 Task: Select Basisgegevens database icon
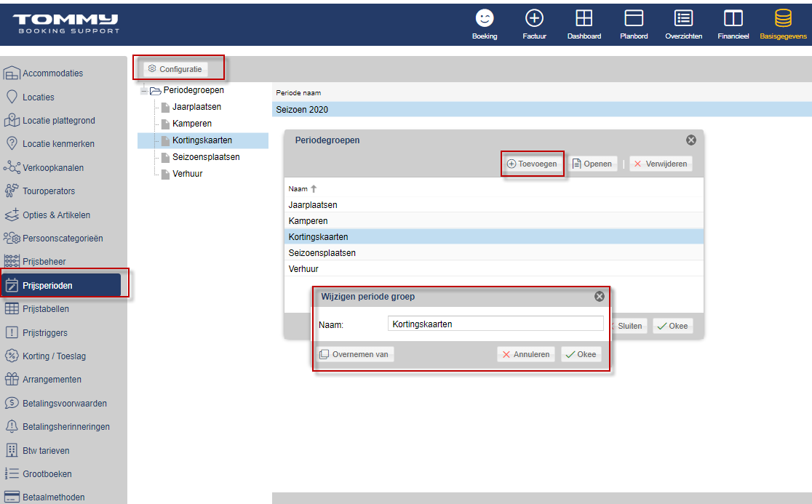(783, 19)
